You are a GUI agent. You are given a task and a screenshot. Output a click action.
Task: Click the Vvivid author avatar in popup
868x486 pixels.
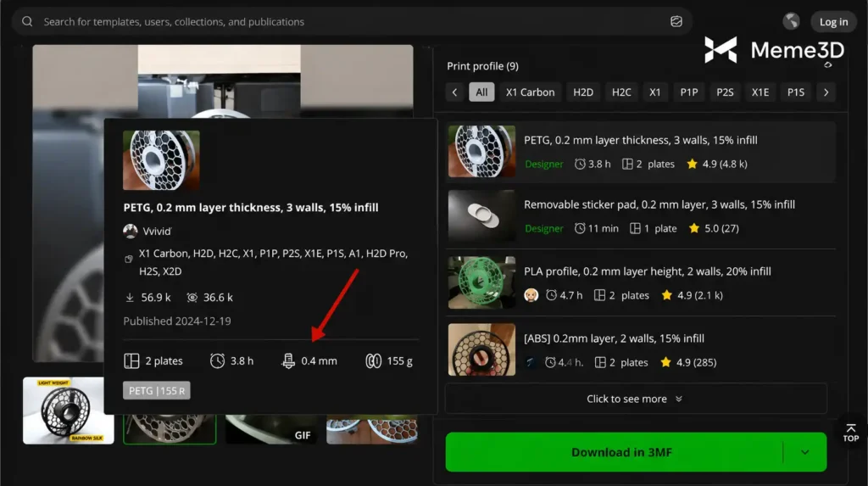click(130, 231)
